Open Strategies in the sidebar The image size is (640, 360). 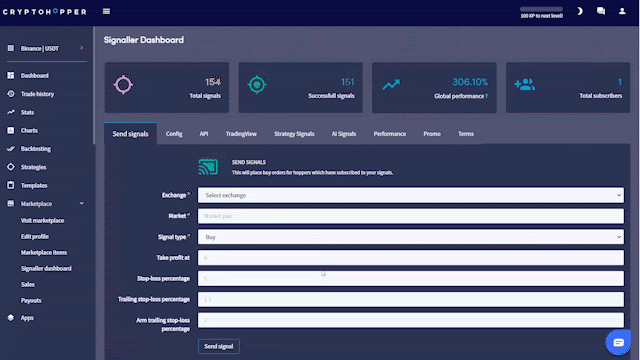pos(33,167)
